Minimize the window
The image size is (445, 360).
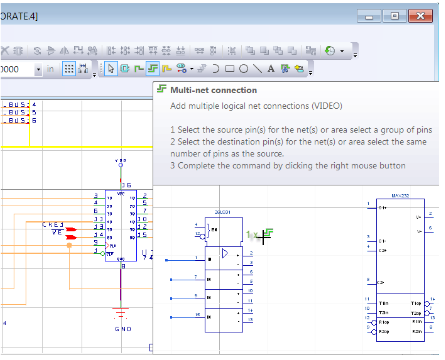369,16
